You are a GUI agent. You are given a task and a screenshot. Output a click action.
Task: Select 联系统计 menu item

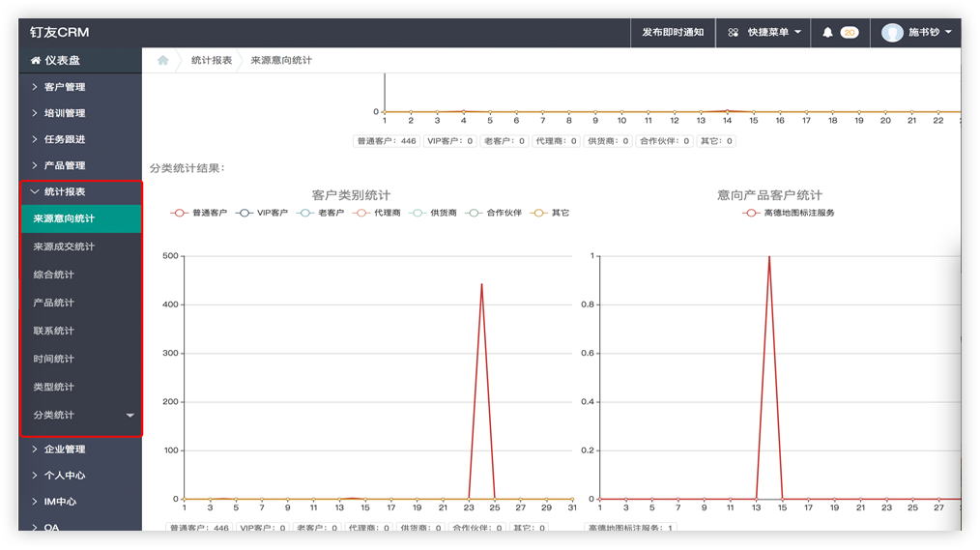click(x=81, y=332)
